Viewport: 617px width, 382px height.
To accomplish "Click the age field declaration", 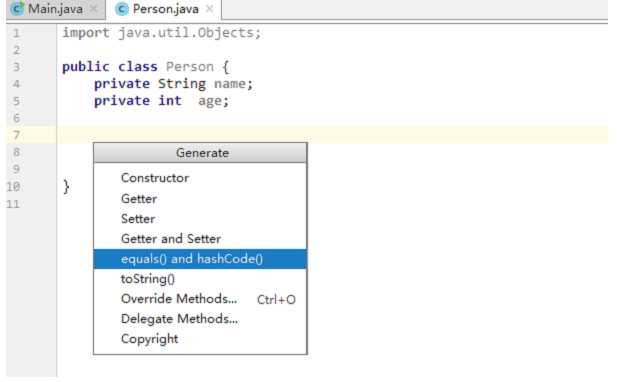I will [x=161, y=101].
